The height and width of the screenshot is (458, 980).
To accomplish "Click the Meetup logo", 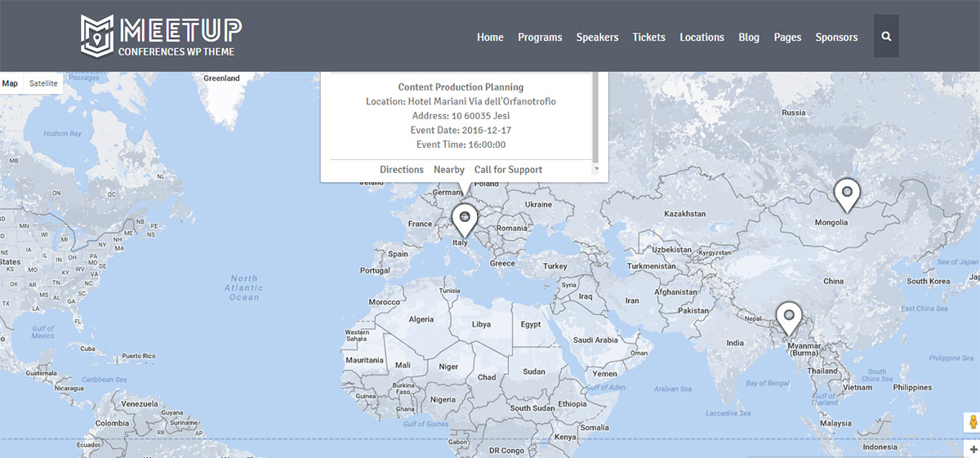I will pyautogui.click(x=161, y=37).
